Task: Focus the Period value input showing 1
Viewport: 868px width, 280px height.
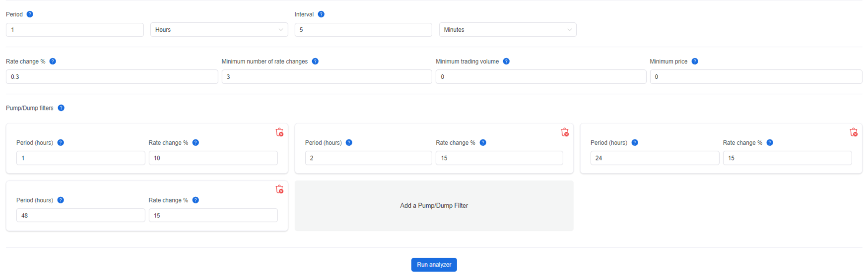Action: [x=75, y=30]
